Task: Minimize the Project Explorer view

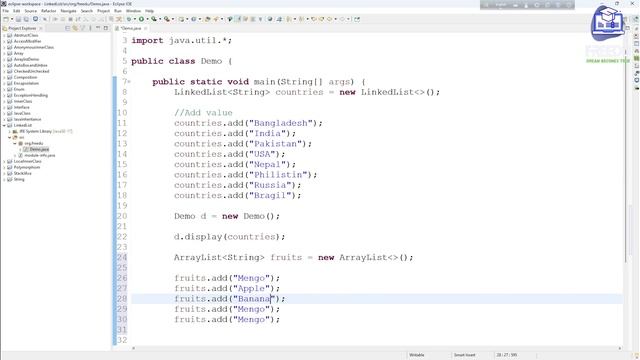Action: (98, 28)
